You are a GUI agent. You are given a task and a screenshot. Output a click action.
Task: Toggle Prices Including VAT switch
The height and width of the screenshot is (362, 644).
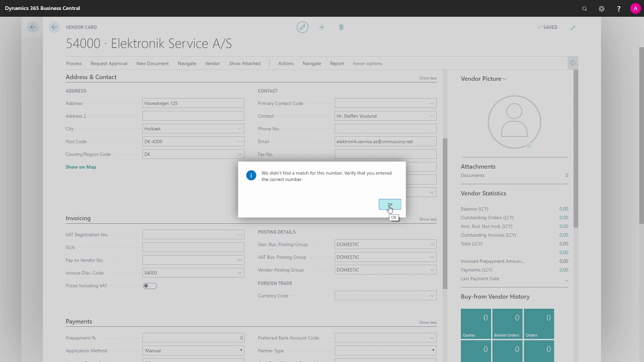(x=150, y=286)
